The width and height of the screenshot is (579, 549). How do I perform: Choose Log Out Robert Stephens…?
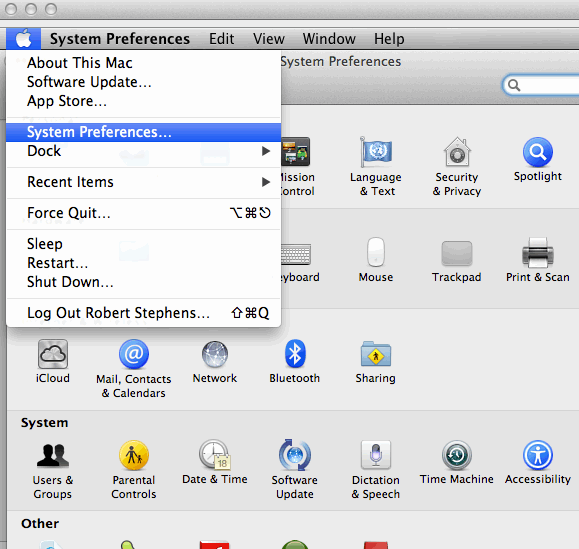tap(143, 313)
